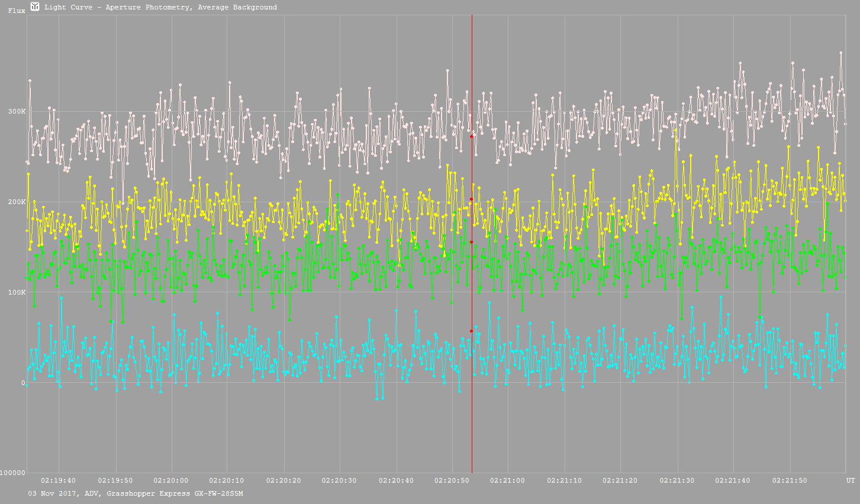Click the 02:20:00 time axis label
This screenshot has height=504, width=860.
point(171,481)
